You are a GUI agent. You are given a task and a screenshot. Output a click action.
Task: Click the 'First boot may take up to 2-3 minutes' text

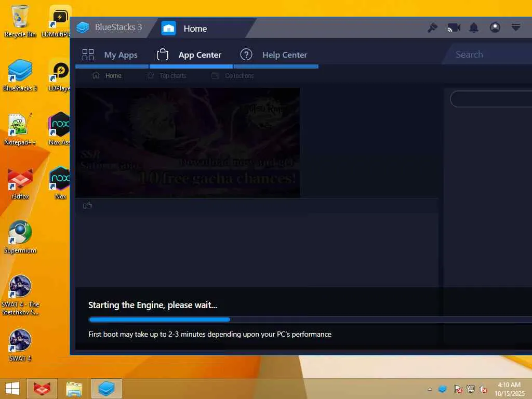pyautogui.click(x=210, y=334)
